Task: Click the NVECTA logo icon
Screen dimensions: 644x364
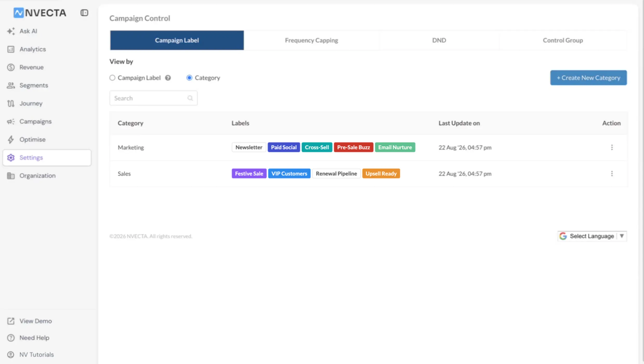Action: pyautogui.click(x=18, y=13)
